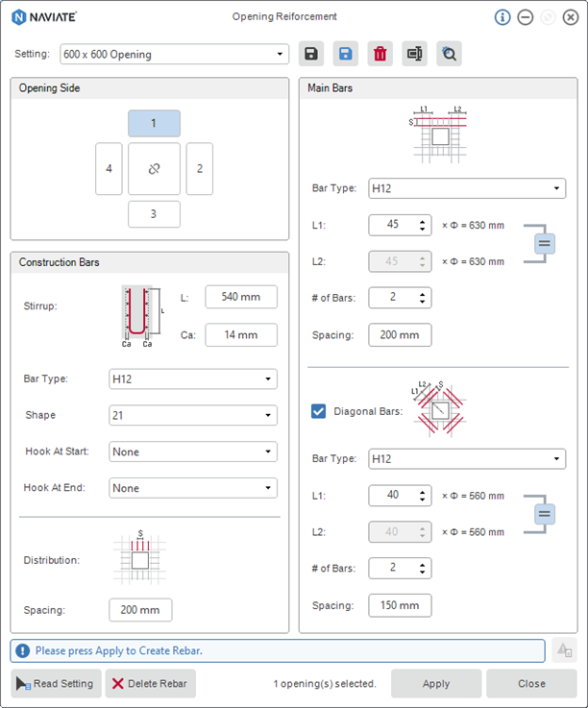The height and width of the screenshot is (708, 588).
Task: Open the Setting dropdown 600 x 600 Opening
Action: (x=174, y=55)
